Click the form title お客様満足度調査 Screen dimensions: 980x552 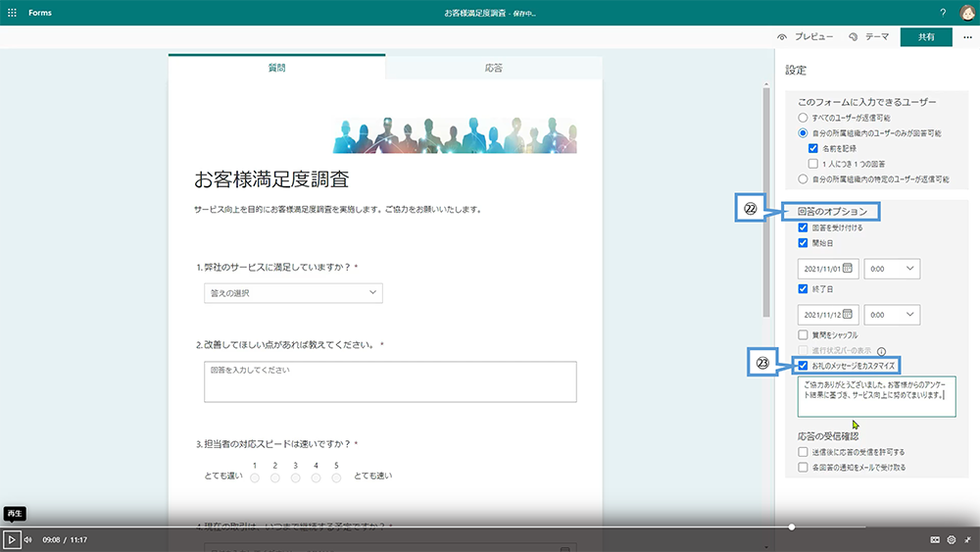tap(271, 179)
